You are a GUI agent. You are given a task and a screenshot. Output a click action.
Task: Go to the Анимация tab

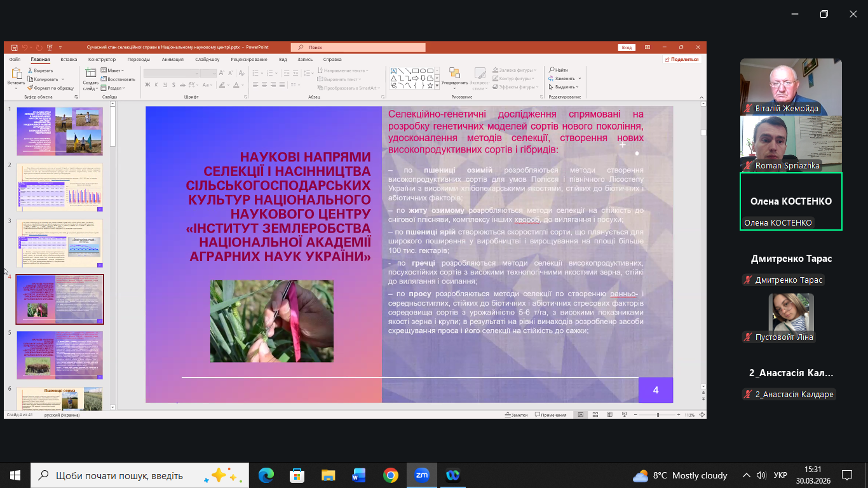tap(172, 59)
